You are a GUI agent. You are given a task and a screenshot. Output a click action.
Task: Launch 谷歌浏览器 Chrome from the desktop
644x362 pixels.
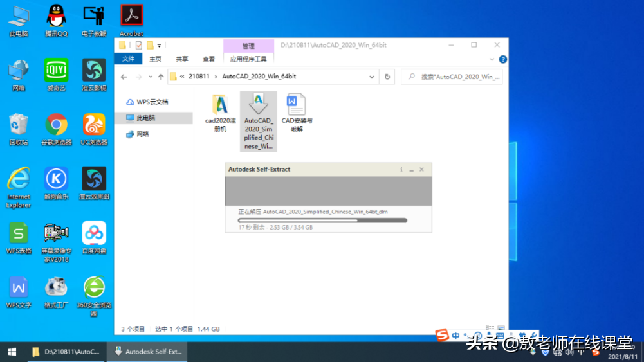click(x=56, y=130)
